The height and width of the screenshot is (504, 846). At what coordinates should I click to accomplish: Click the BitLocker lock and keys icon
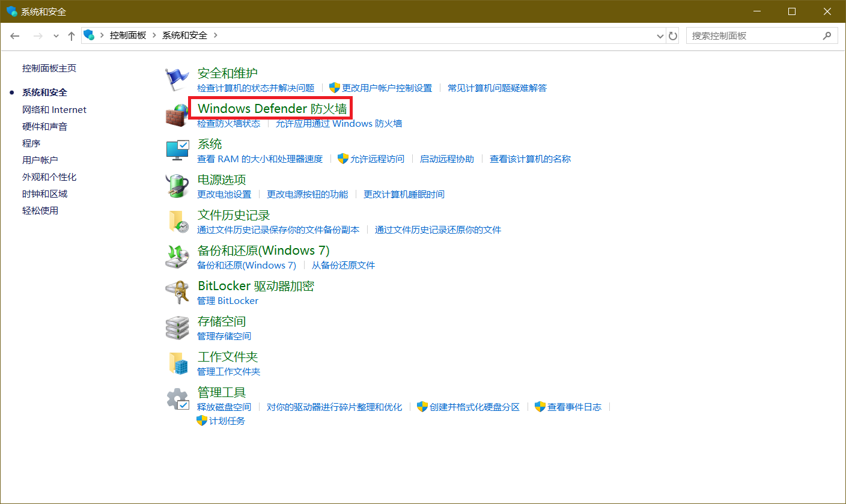(177, 292)
